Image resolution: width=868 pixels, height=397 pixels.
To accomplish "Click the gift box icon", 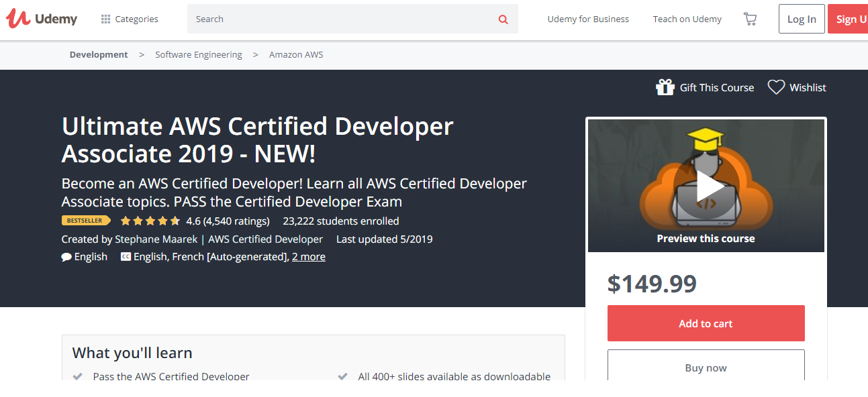I will pos(665,87).
